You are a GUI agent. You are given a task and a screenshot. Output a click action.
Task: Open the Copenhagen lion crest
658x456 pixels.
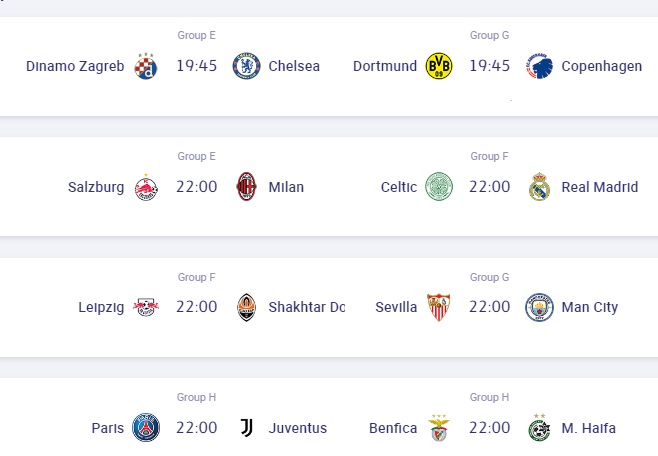539,66
